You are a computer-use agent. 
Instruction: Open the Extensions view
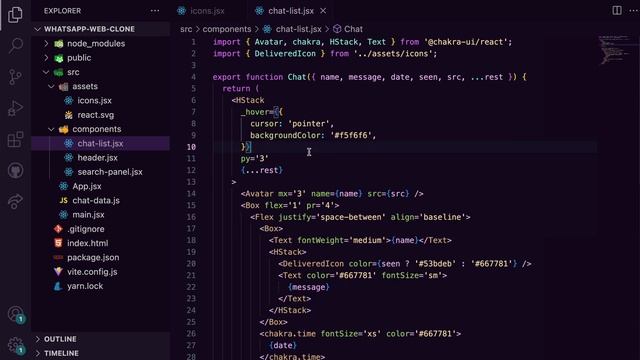point(15,140)
